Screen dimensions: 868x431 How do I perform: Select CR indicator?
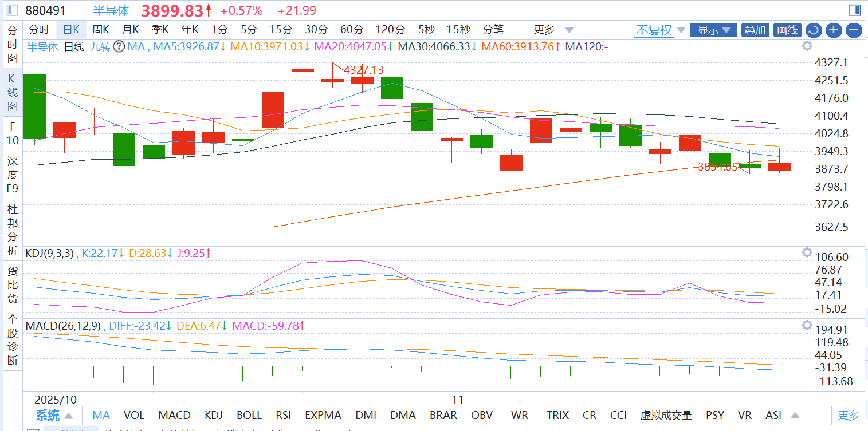pyautogui.click(x=590, y=416)
